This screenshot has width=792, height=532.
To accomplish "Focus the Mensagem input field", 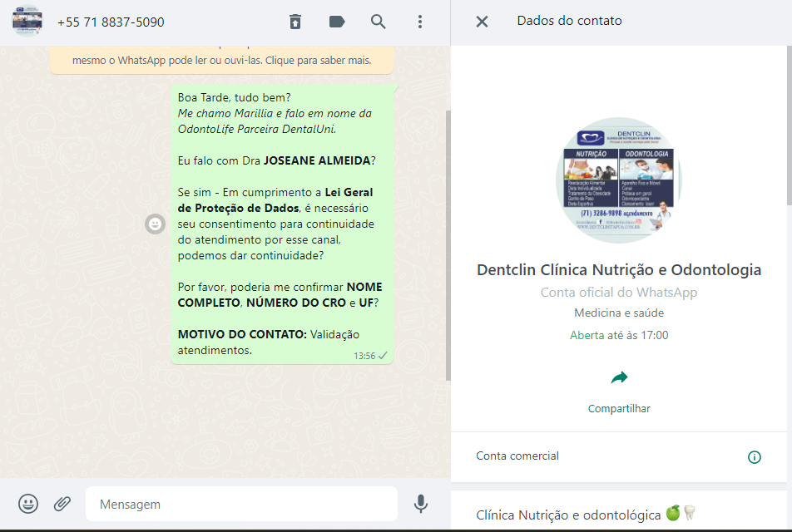I will pyautogui.click(x=241, y=504).
